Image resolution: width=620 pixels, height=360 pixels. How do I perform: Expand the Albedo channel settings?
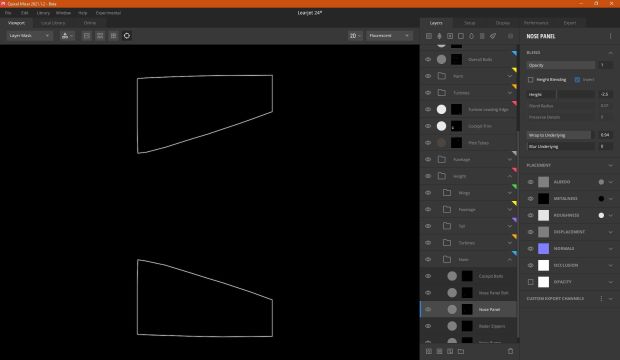(611, 182)
